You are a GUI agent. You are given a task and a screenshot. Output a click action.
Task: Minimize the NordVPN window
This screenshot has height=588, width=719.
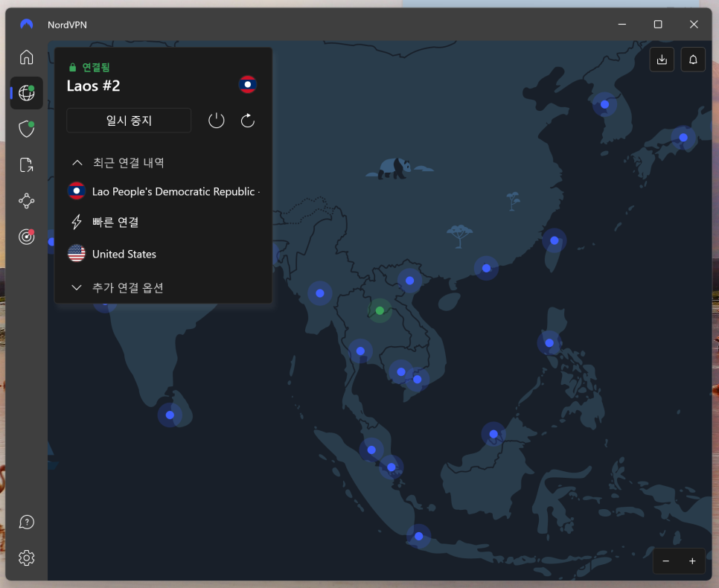click(621, 25)
